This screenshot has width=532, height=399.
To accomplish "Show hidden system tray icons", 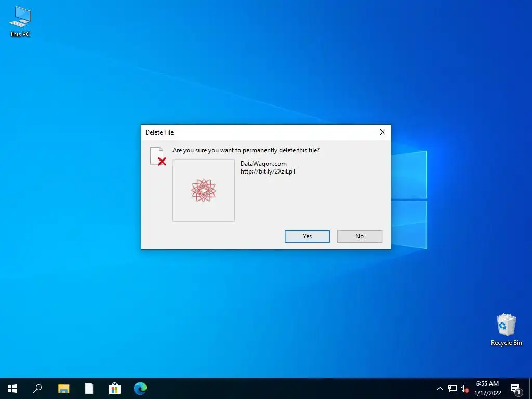I will [x=440, y=389].
